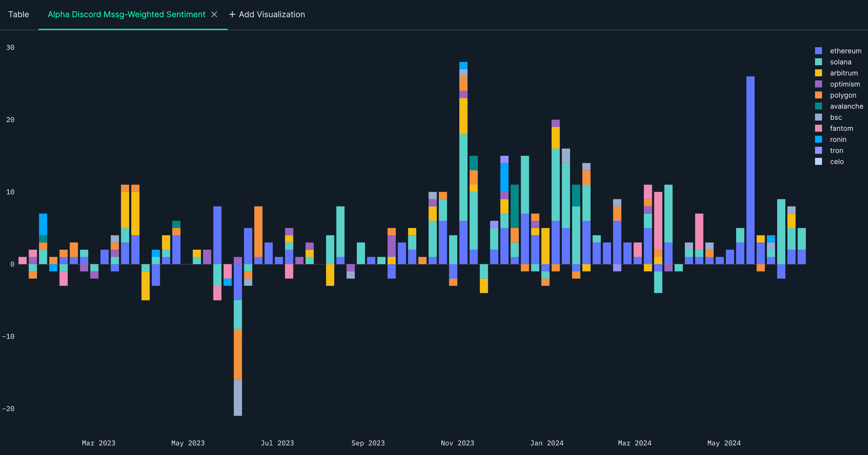Screen dimensions: 868x455
Task: Switch to the Table tab
Action: (x=19, y=15)
